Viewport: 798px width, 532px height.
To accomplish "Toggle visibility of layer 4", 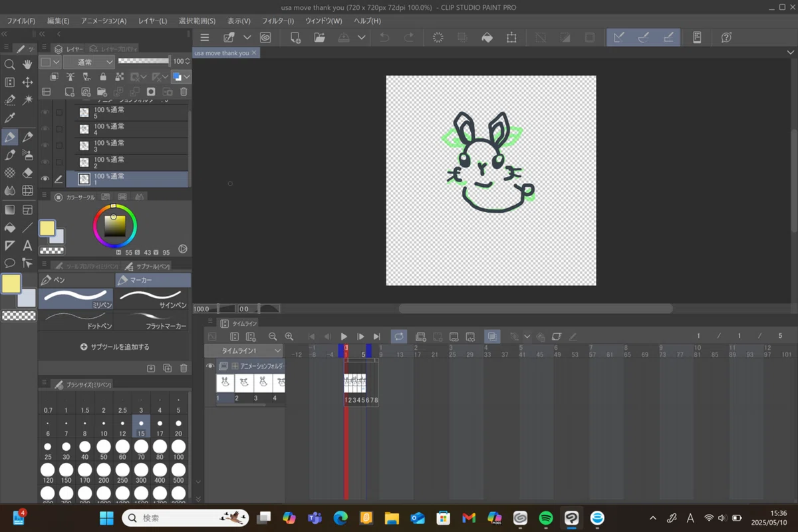I will tap(45, 129).
